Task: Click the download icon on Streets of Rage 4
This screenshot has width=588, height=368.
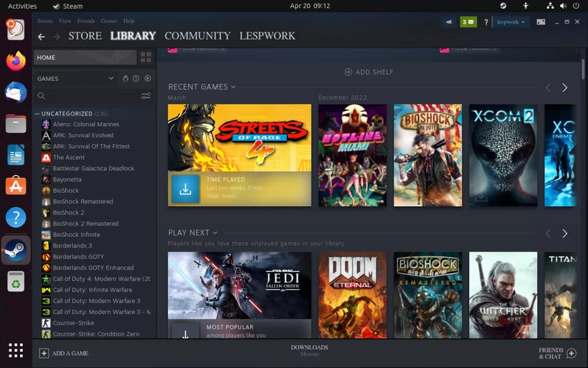Action: [185, 189]
